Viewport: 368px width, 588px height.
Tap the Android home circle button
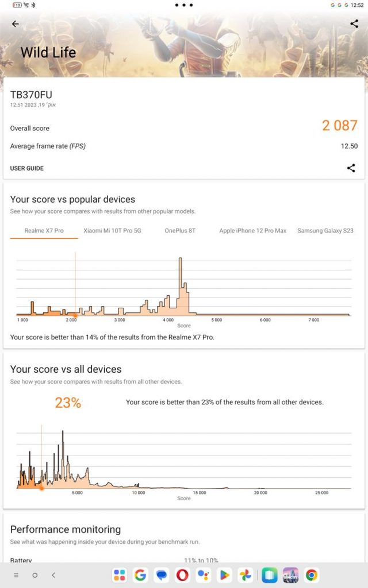coord(35,575)
